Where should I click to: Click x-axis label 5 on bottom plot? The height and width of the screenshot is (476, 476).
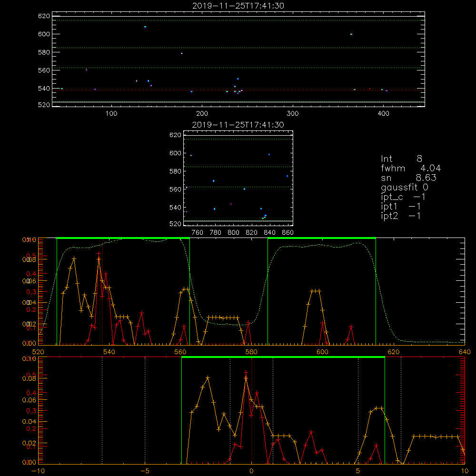pos(358,471)
